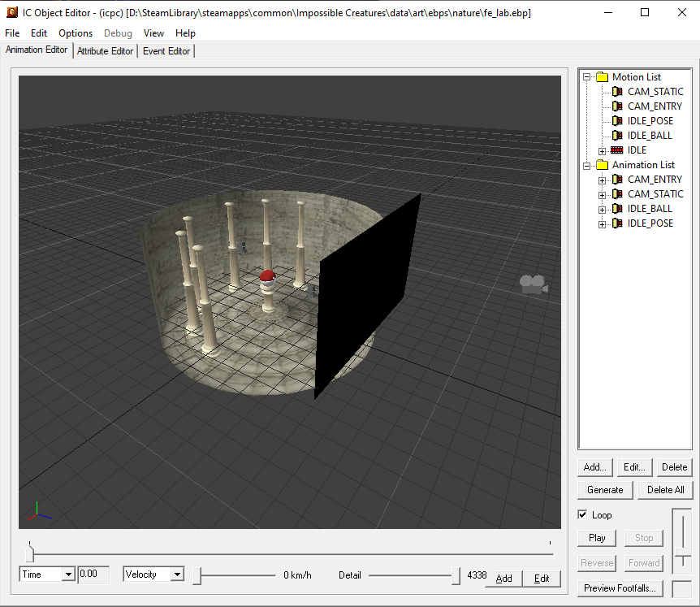Click the IDLE_POSE icon in Animation List

coord(617,223)
